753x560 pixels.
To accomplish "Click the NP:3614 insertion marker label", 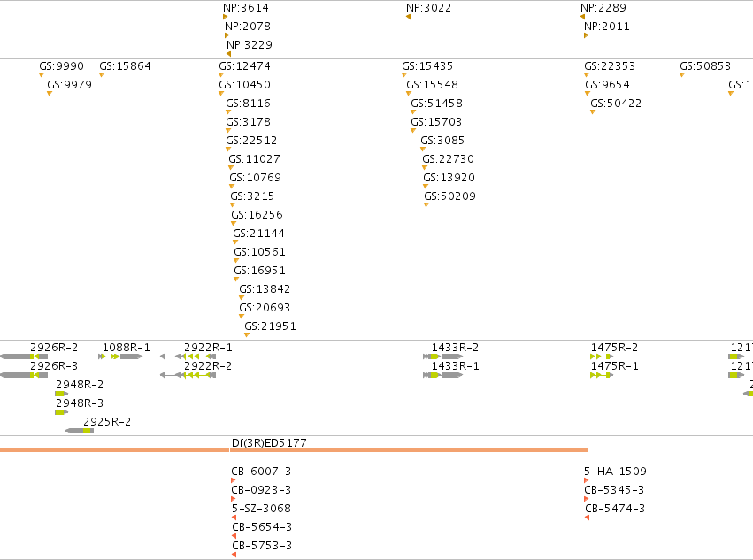I will (x=246, y=8).
